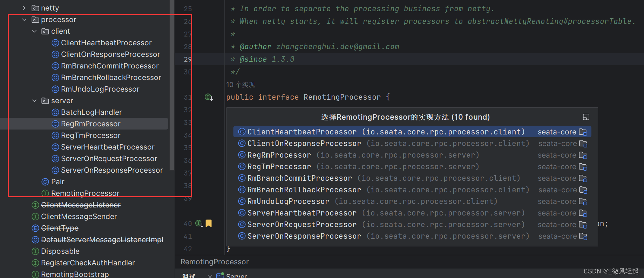Click class icon beside ServerHeartbeatProcessor in popup
Image resolution: width=644 pixels, height=278 pixels.
[x=242, y=213]
